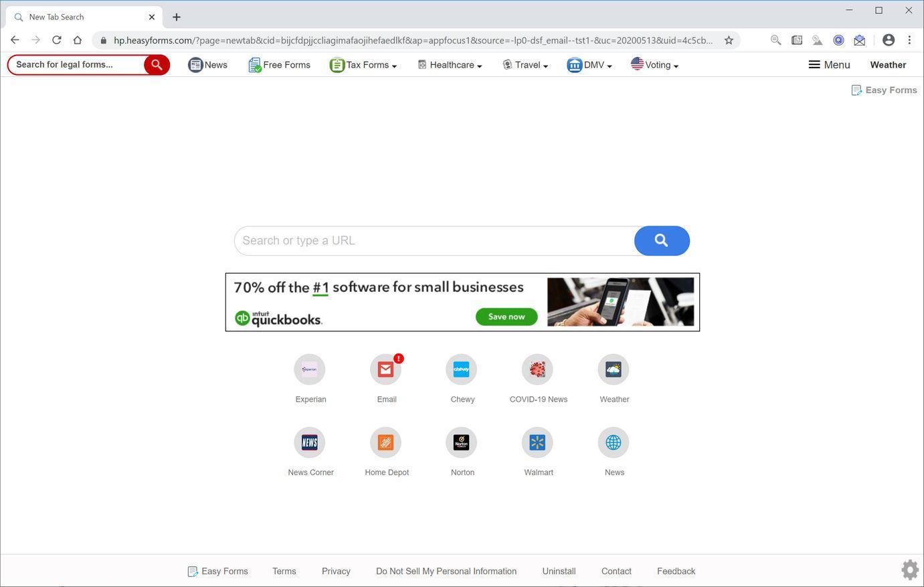Open a new browser tab
The height and width of the screenshot is (587, 924).
click(x=177, y=17)
